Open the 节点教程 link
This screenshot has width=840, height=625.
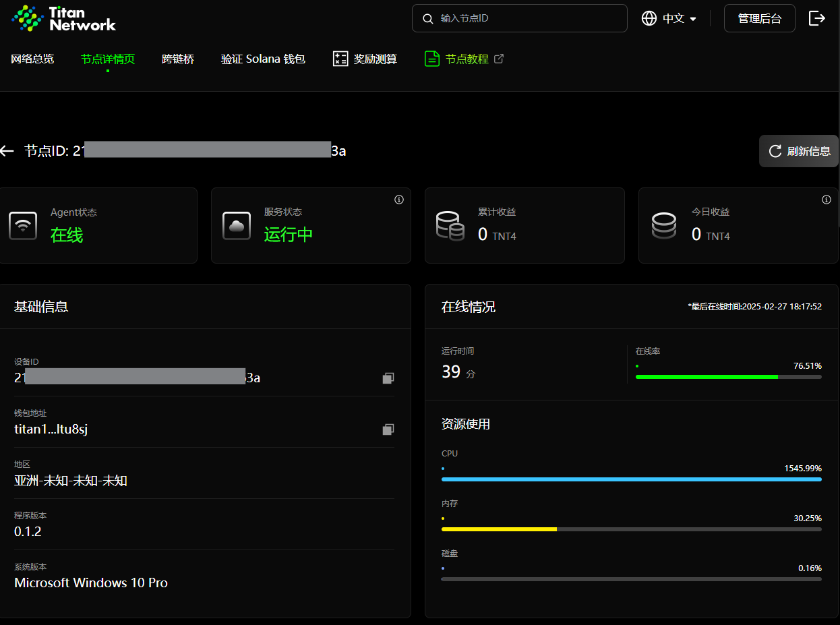click(x=464, y=59)
